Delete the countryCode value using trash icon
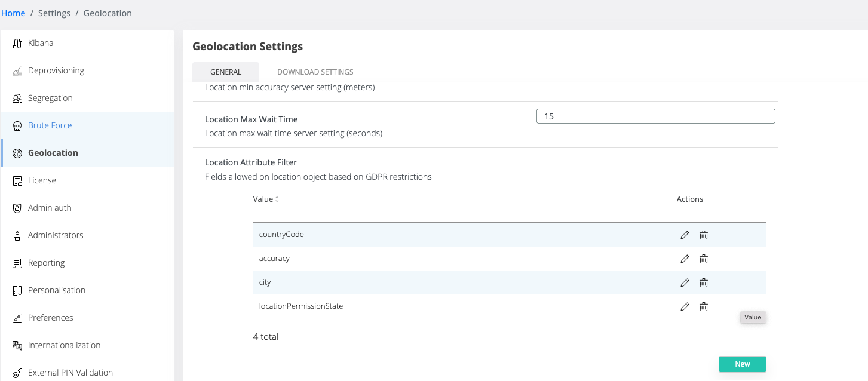Screen dimensions: 868x381 coord(704,235)
